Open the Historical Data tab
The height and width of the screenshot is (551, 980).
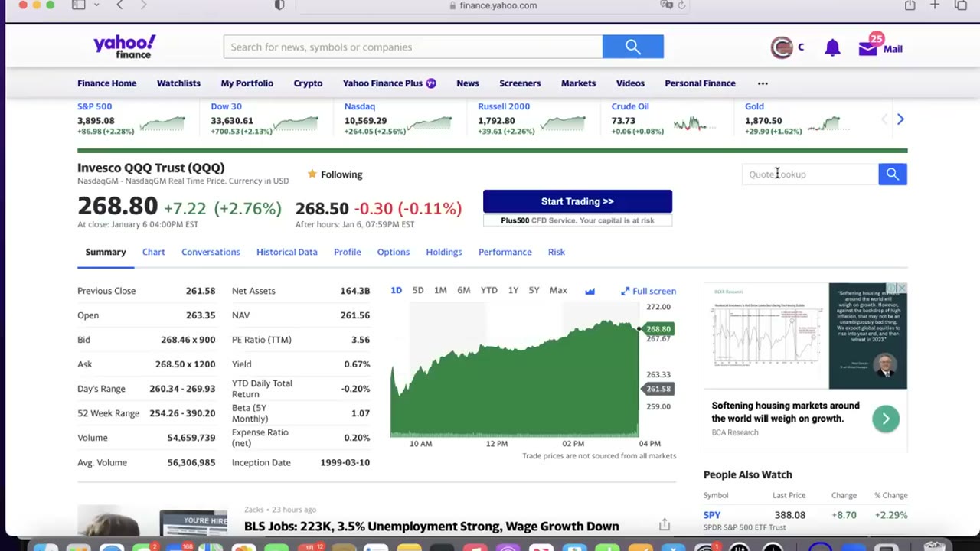[x=287, y=252]
